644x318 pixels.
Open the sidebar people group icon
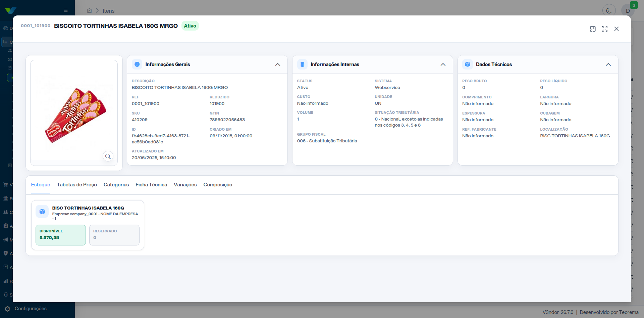pos(6,212)
